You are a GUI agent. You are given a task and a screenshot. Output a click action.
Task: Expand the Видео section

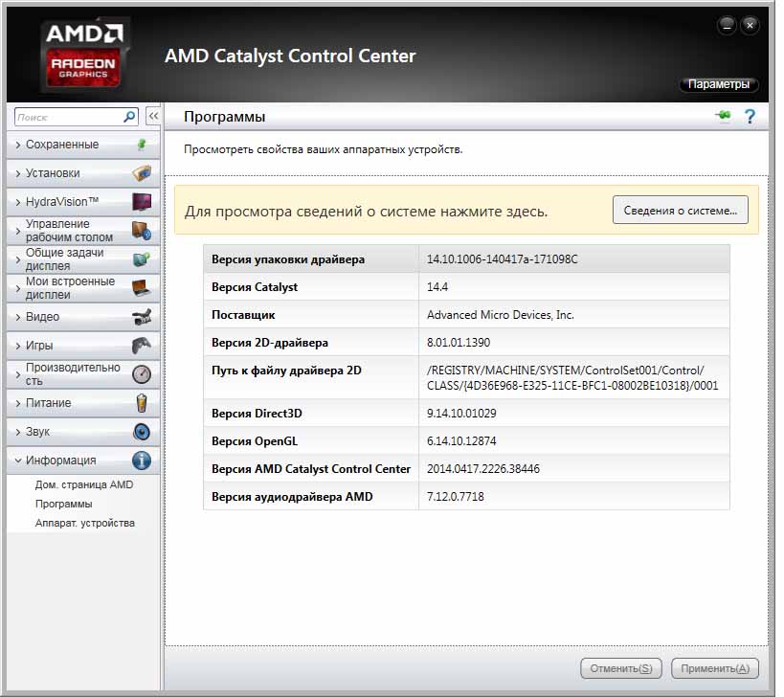(x=83, y=317)
